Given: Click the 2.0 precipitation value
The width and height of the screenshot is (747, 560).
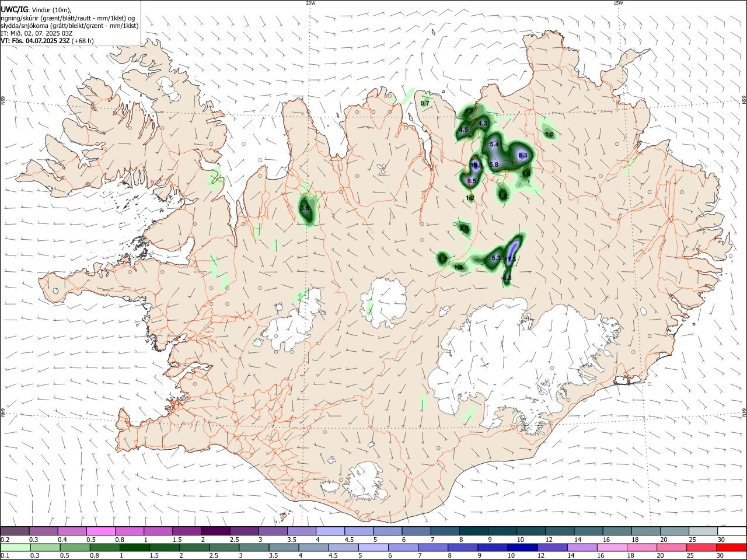Looking at the screenshot, I should (464, 229).
